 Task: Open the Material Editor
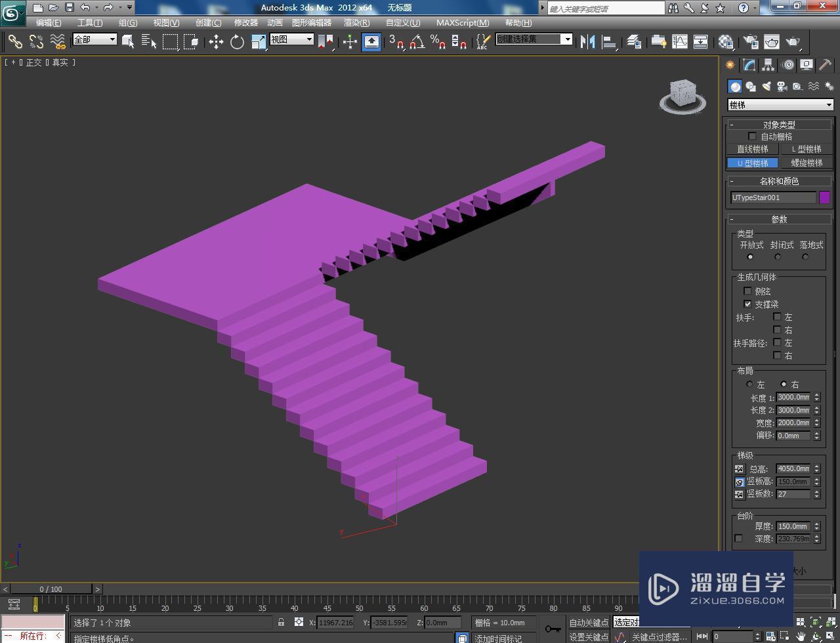pyautogui.click(x=725, y=42)
